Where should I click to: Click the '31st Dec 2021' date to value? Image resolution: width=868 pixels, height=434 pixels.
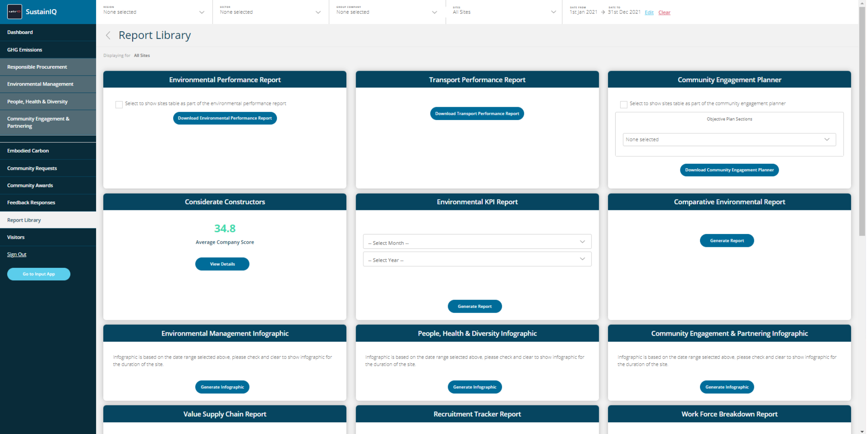624,12
